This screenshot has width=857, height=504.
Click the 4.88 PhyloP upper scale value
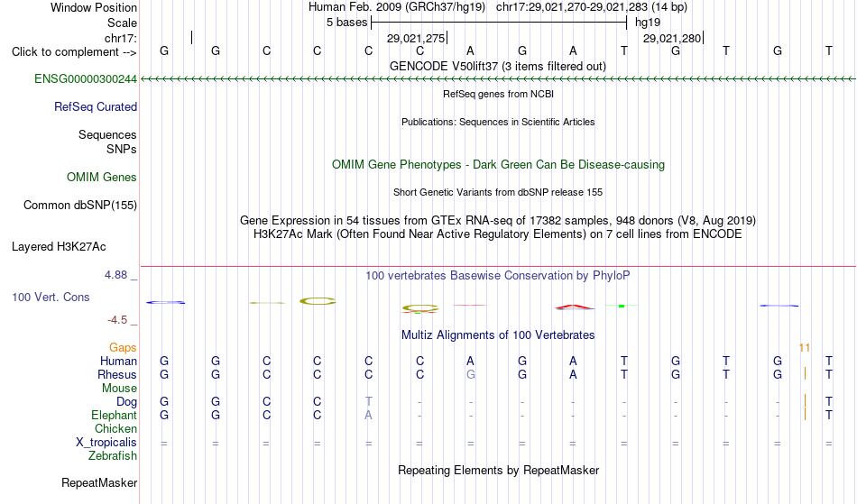(115, 275)
